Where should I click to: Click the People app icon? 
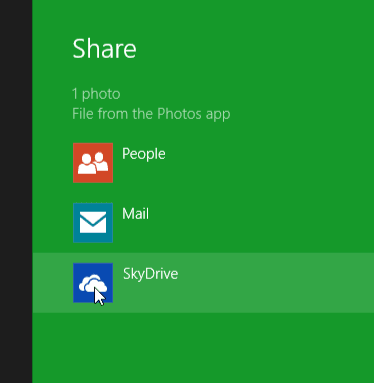[x=93, y=163]
